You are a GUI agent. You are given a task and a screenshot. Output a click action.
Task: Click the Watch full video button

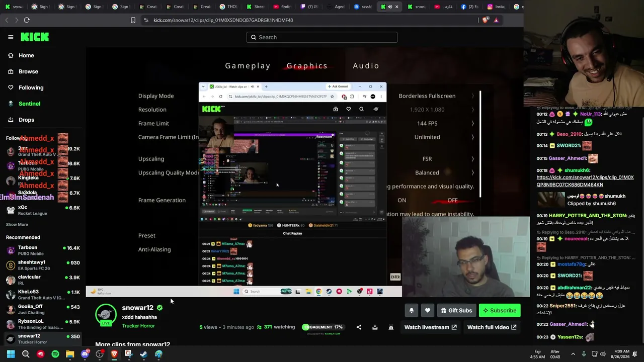(492, 327)
